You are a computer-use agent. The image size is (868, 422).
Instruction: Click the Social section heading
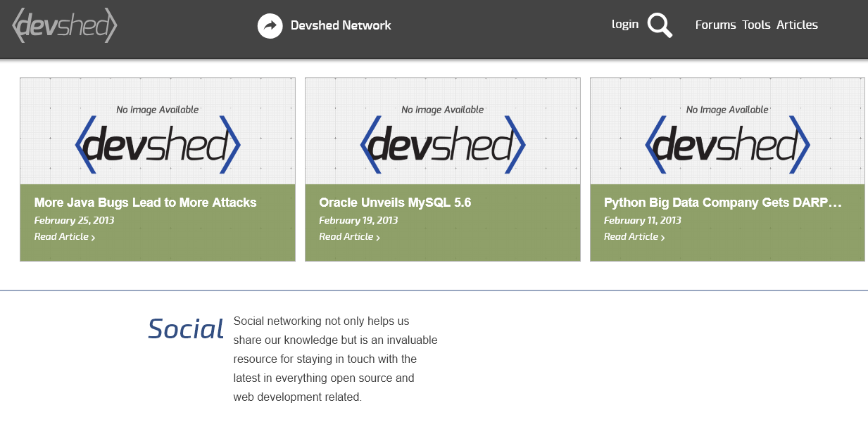pos(186,328)
